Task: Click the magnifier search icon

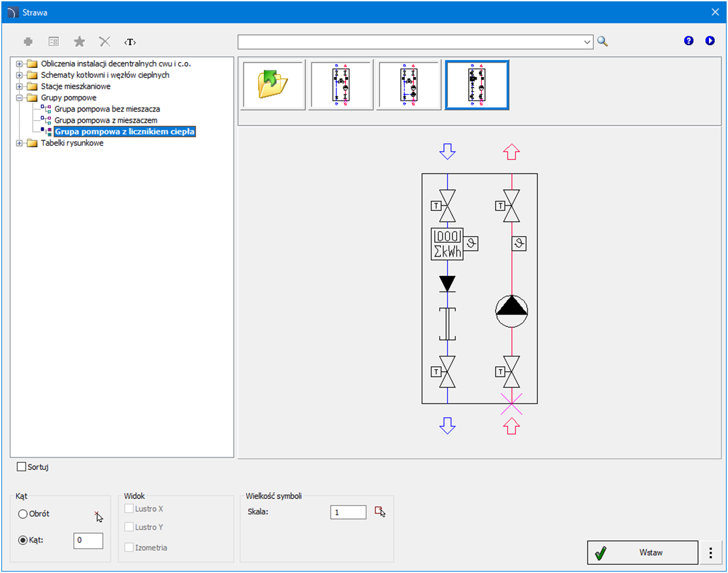Action: [602, 42]
